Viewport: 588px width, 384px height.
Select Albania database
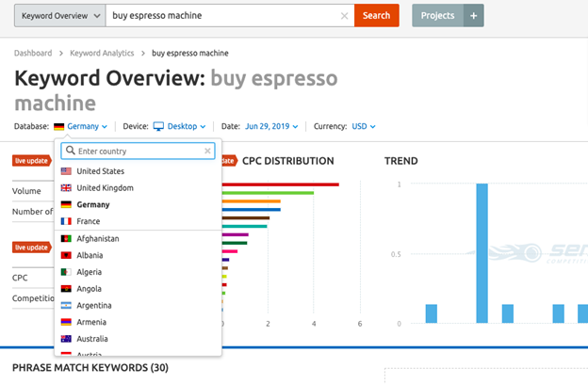(x=138, y=255)
